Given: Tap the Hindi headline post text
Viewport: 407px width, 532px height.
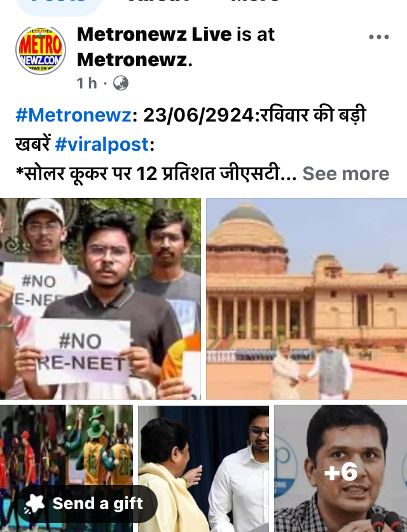Looking at the screenshot, I should (156, 174).
